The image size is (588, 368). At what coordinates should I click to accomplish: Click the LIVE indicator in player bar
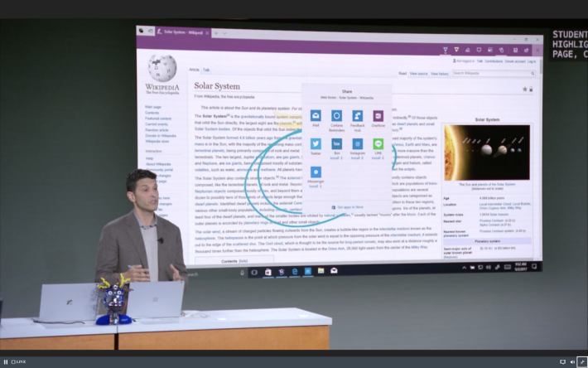(19, 361)
